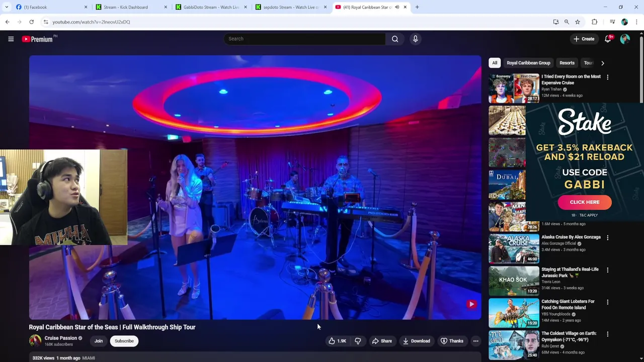The width and height of the screenshot is (644, 362).
Task: Open Chrome three-dot menu
Action: tap(636, 22)
